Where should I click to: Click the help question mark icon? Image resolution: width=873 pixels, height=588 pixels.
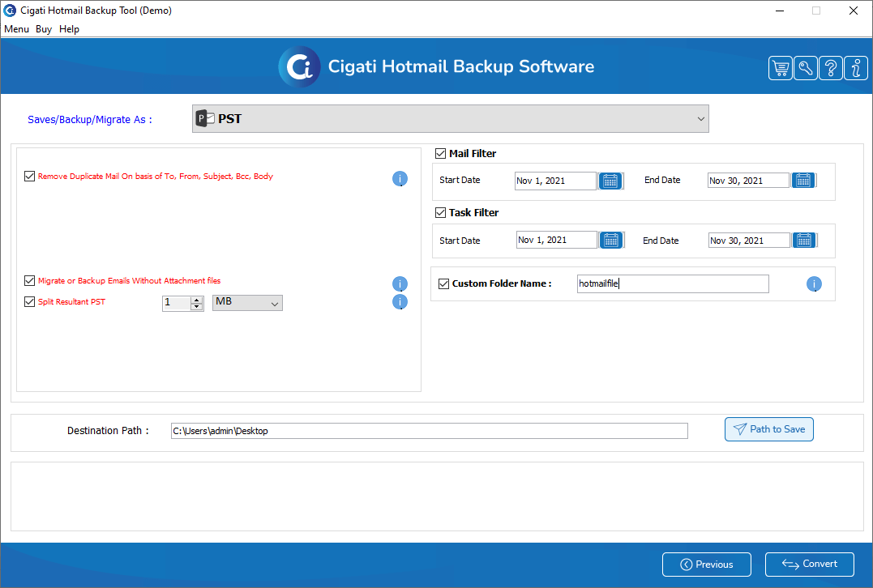tap(830, 69)
